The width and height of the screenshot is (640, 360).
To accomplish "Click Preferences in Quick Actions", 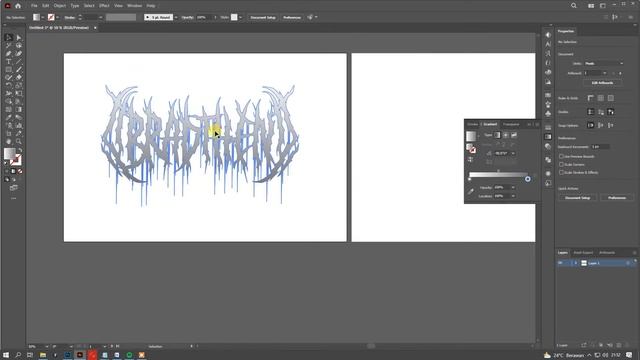I will point(617,198).
